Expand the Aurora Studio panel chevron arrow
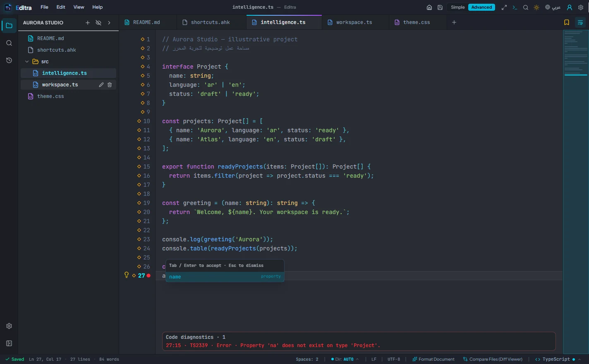 point(109,23)
